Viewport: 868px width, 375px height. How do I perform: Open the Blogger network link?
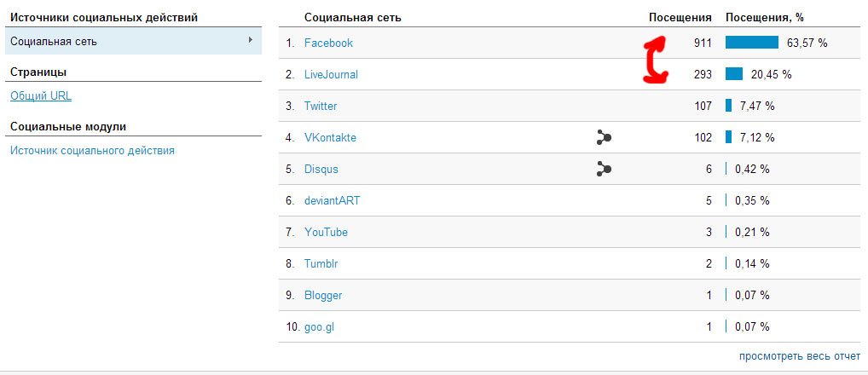323,296
